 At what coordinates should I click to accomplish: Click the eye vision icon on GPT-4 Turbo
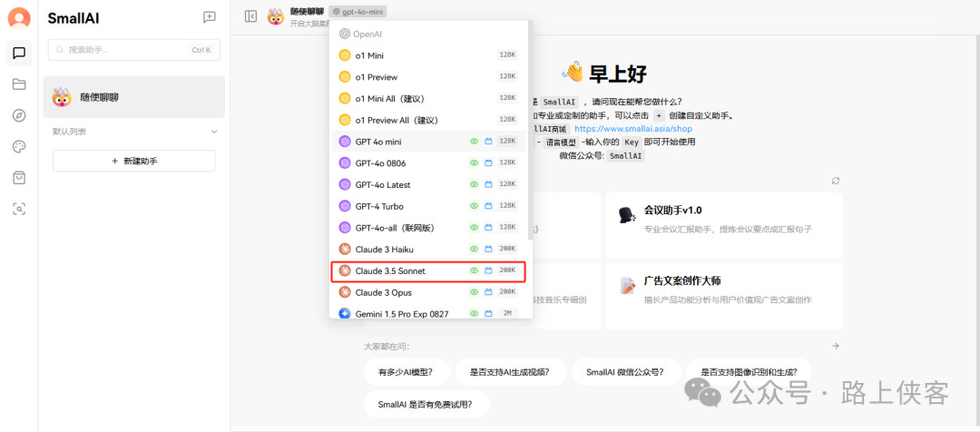(x=474, y=206)
